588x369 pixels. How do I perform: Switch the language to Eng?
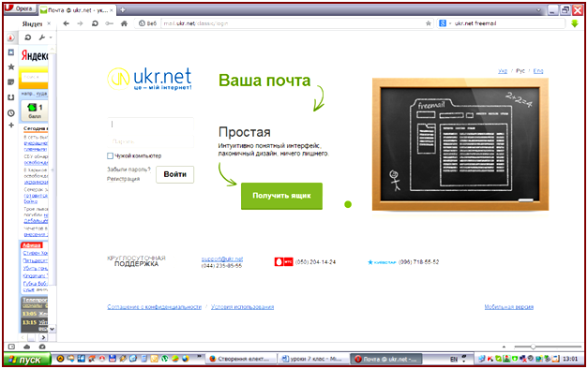coord(538,71)
